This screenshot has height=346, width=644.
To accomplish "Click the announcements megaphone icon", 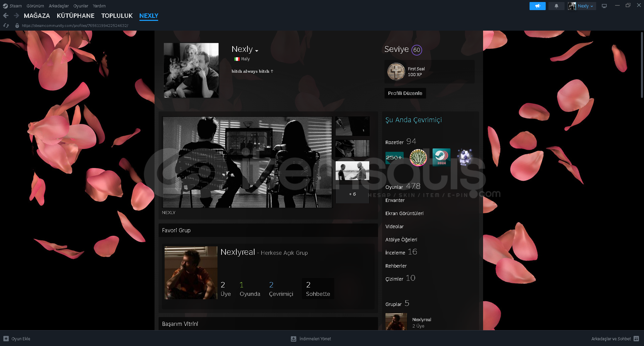I will pos(537,6).
